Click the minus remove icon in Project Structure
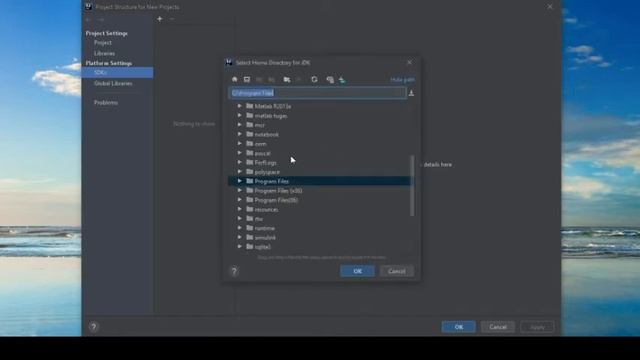The width and height of the screenshot is (640, 360). [172, 19]
